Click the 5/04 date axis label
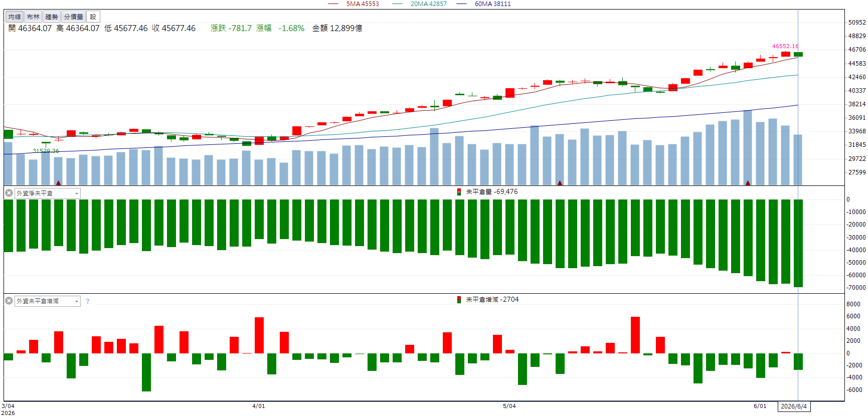The width and height of the screenshot is (868, 416). click(509, 406)
